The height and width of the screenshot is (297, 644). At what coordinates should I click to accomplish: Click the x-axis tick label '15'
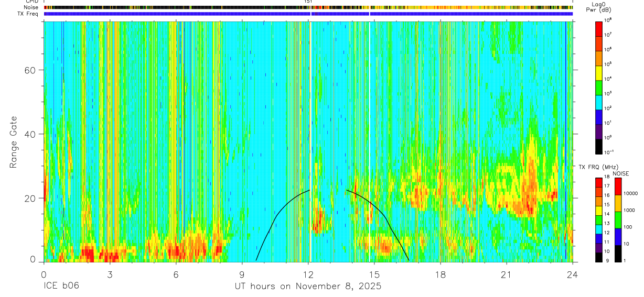pyautogui.click(x=374, y=274)
